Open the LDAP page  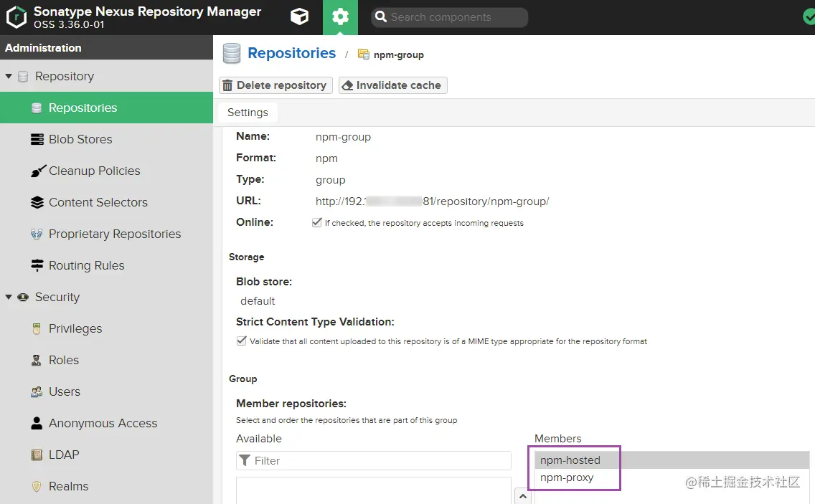pos(63,455)
